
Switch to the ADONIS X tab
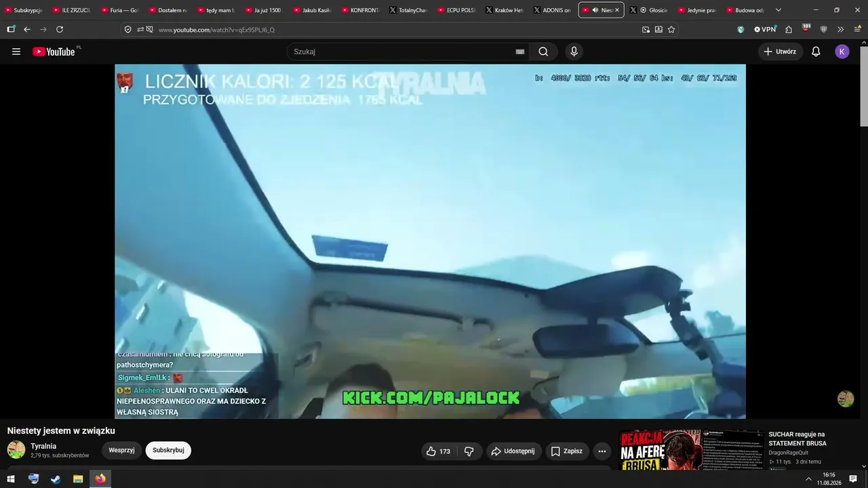click(x=553, y=10)
